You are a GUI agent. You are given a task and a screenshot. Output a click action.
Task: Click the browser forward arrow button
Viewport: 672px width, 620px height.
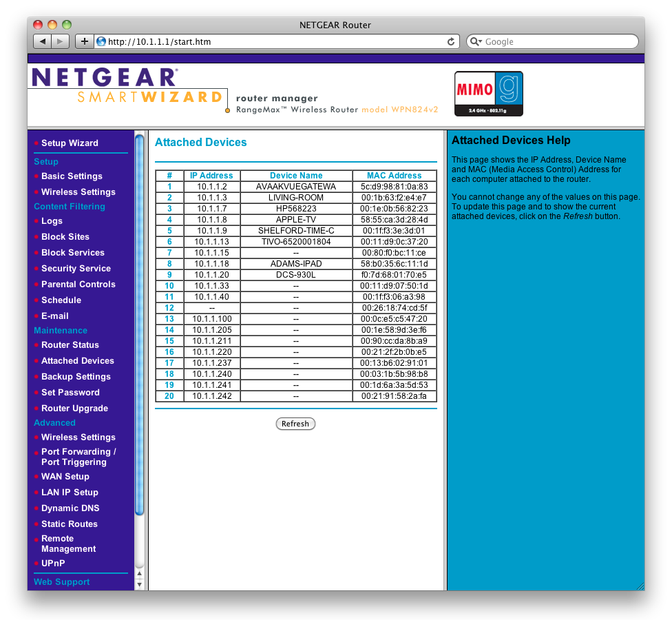tap(61, 41)
